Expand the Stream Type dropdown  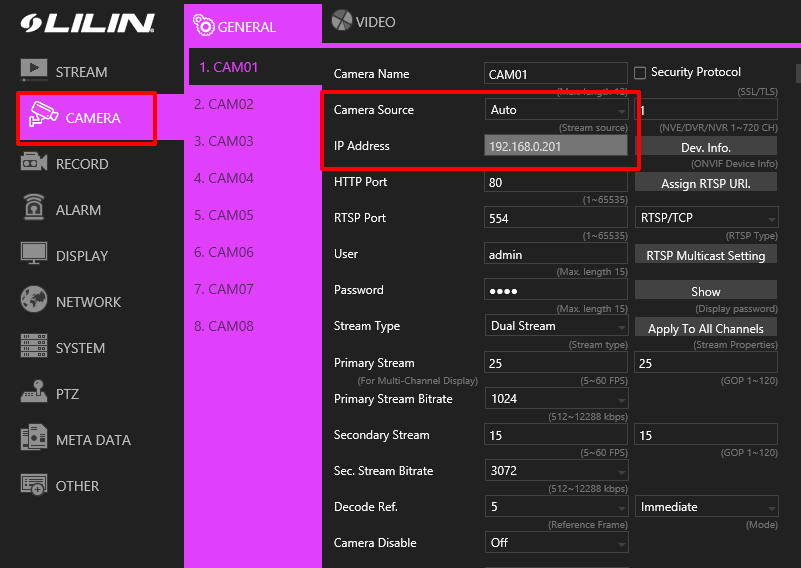(x=556, y=326)
